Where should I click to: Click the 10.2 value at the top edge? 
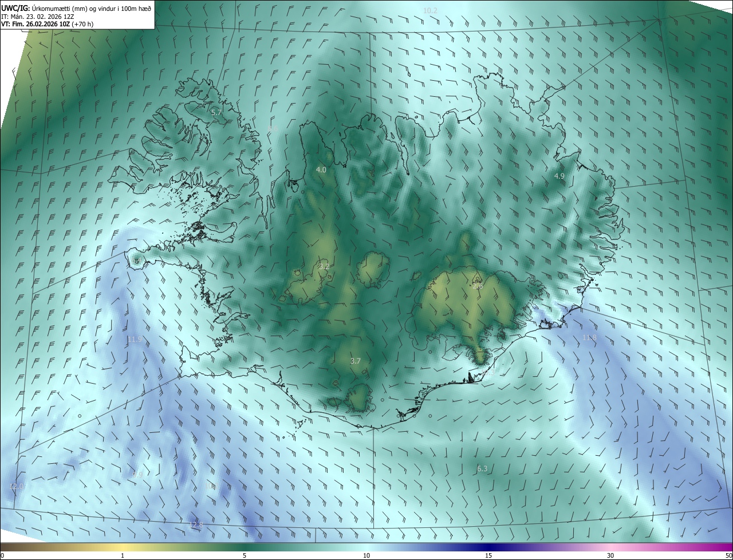click(430, 11)
